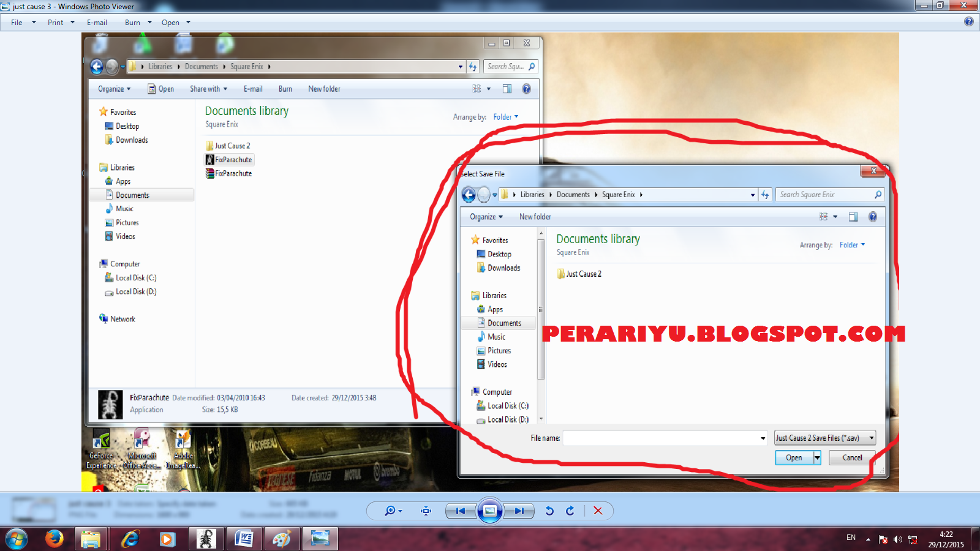980x551 pixels.
Task: Open Internet Explorer from the taskbar
Action: tap(130, 539)
